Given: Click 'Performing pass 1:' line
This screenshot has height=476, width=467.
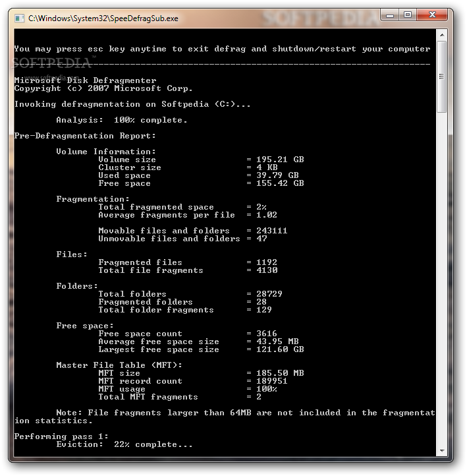Looking at the screenshot, I should pos(61,436).
